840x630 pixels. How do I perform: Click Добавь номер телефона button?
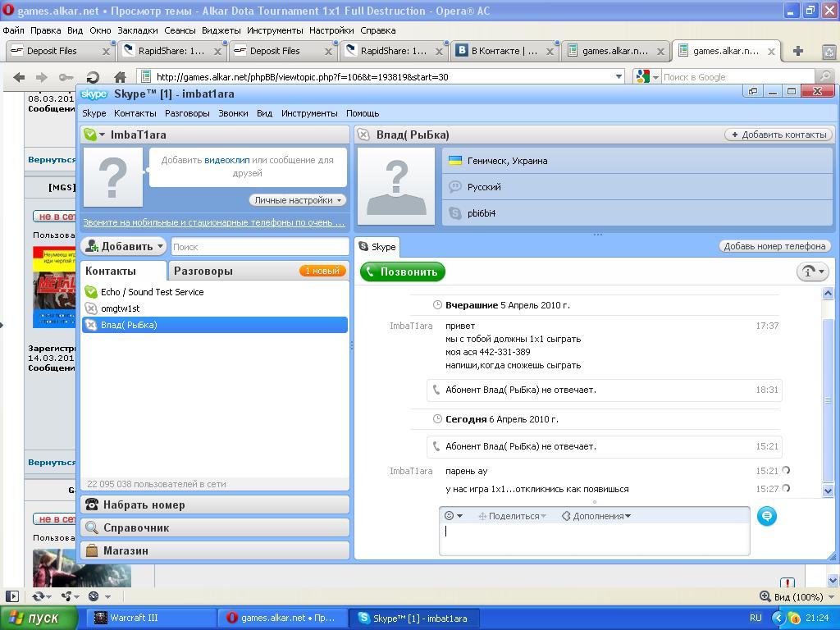(x=774, y=246)
